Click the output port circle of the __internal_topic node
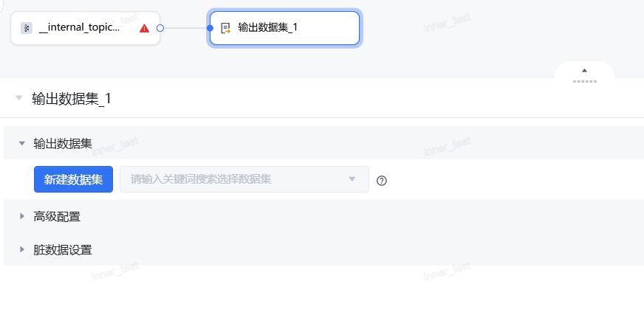 pos(160,28)
